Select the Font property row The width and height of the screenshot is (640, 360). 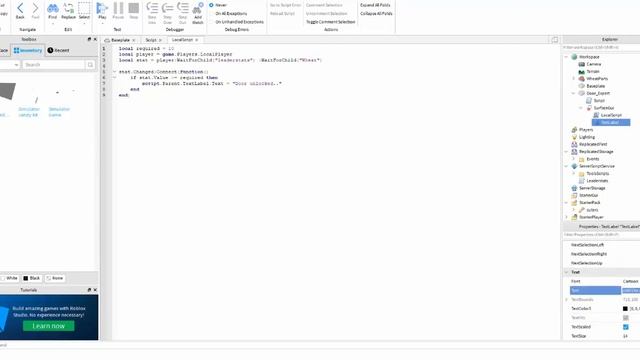click(x=605, y=281)
